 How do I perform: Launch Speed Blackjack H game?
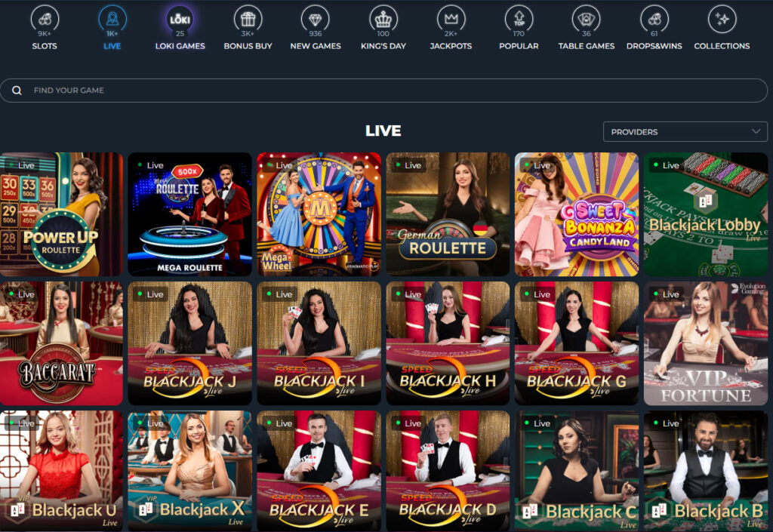448,343
